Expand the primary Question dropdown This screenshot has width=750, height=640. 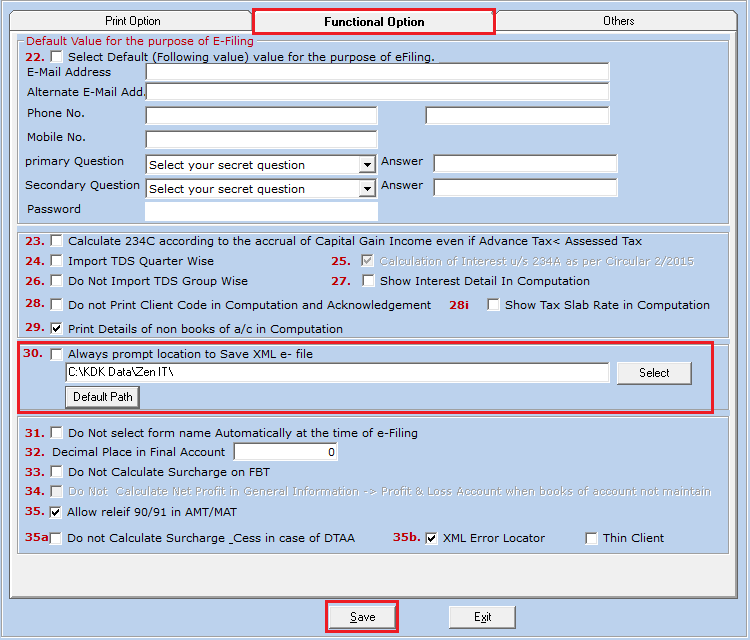point(367,165)
